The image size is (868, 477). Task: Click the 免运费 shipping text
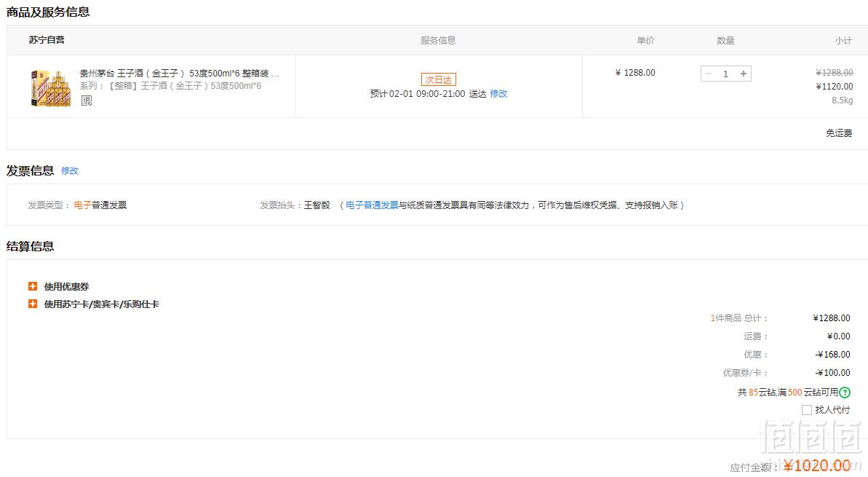(839, 133)
